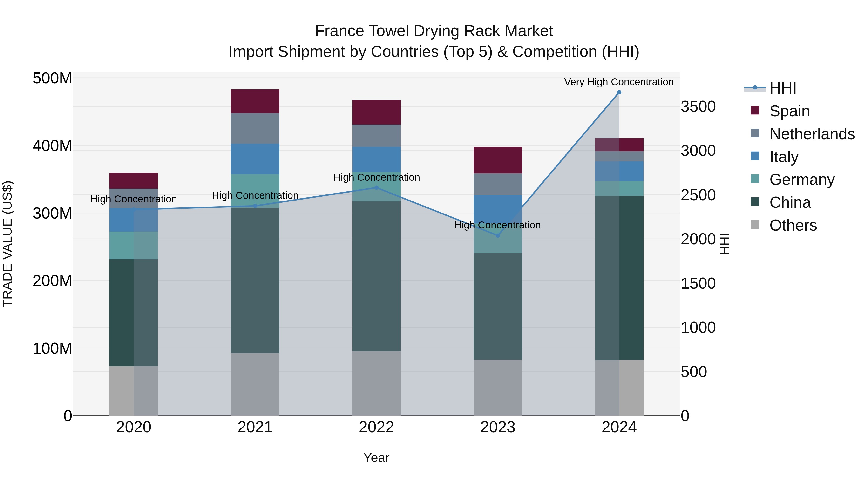Click the Spain segment of the 2023 bar
This screenshot has width=868, height=488.
click(498, 160)
